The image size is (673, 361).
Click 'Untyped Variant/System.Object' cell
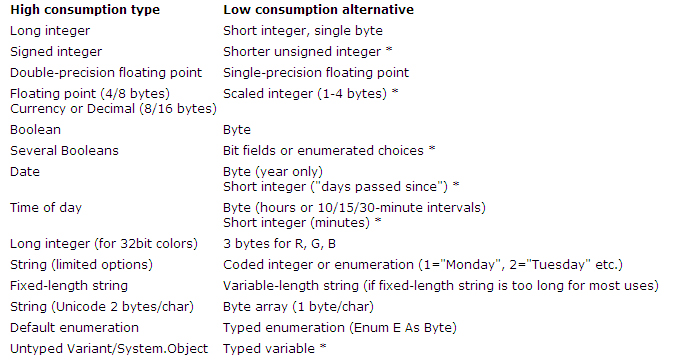109,349
